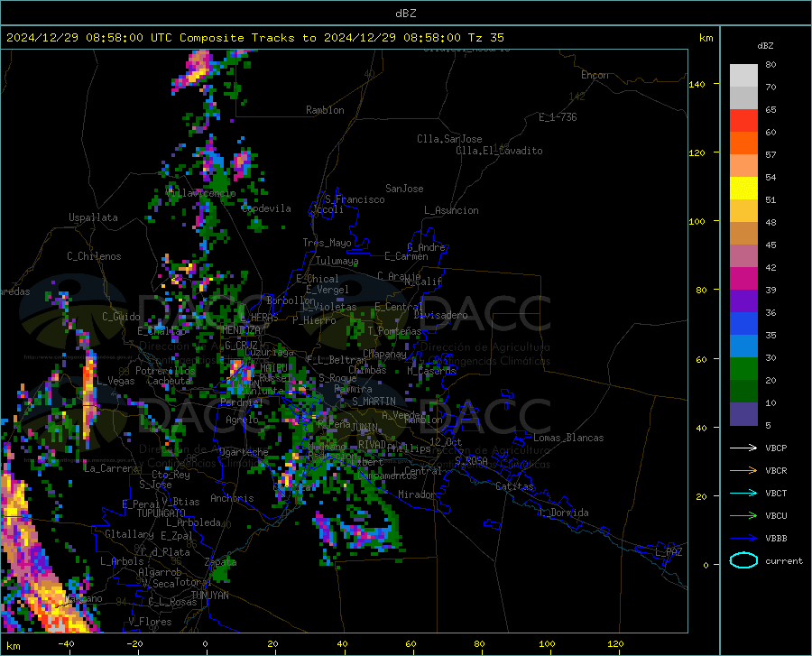Click the 'VBCR' legend label
This screenshot has height=656, width=812.
click(x=776, y=471)
